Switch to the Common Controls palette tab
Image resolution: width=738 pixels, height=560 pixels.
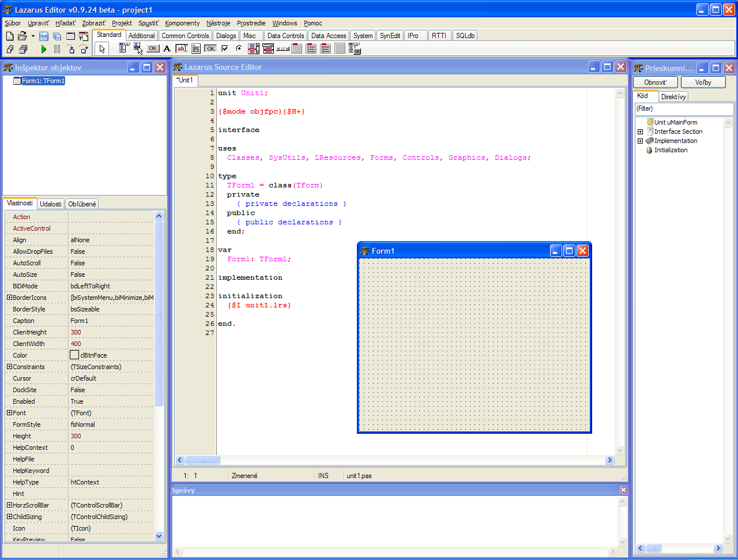coord(185,36)
